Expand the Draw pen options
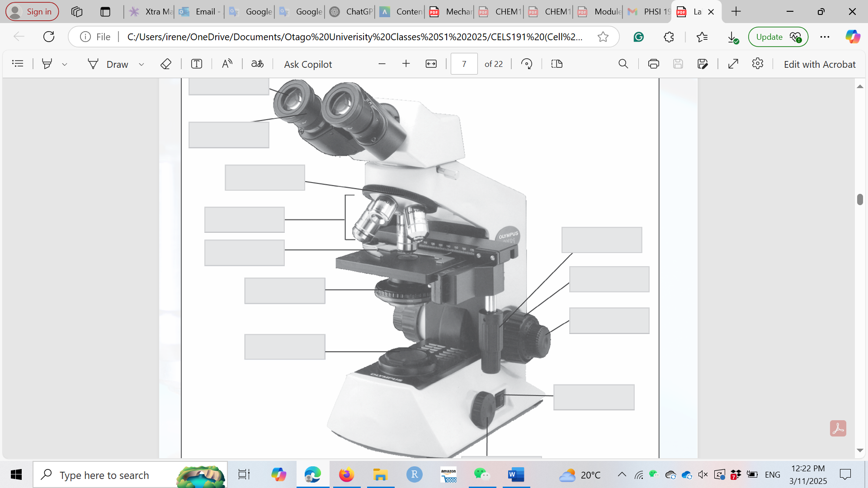This screenshot has height=488, width=868. click(142, 64)
